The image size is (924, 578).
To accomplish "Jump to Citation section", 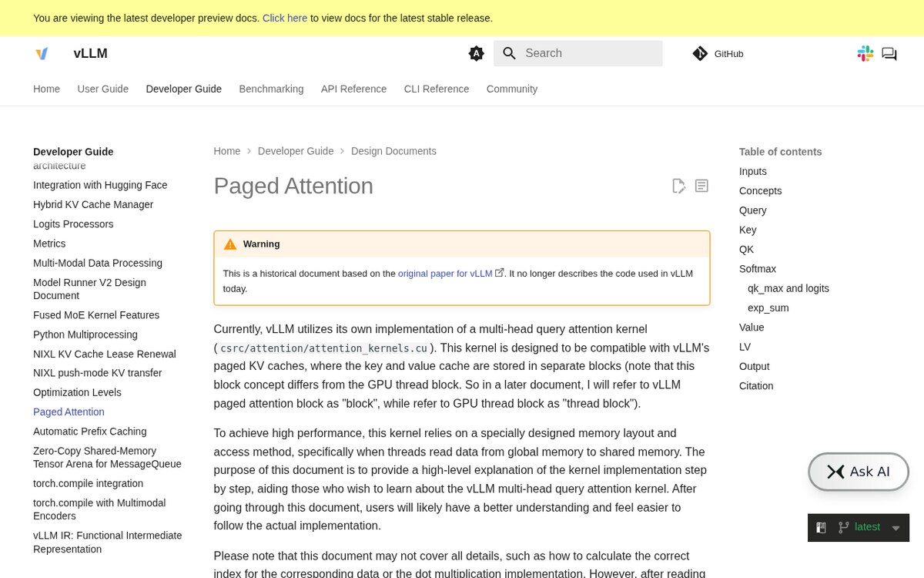I will coord(756,386).
